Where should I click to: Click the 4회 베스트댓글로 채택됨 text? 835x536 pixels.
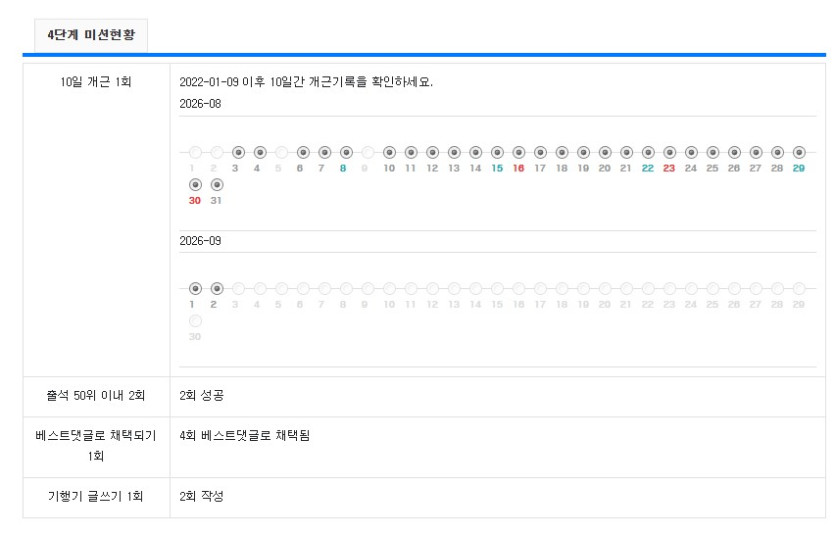click(x=244, y=435)
